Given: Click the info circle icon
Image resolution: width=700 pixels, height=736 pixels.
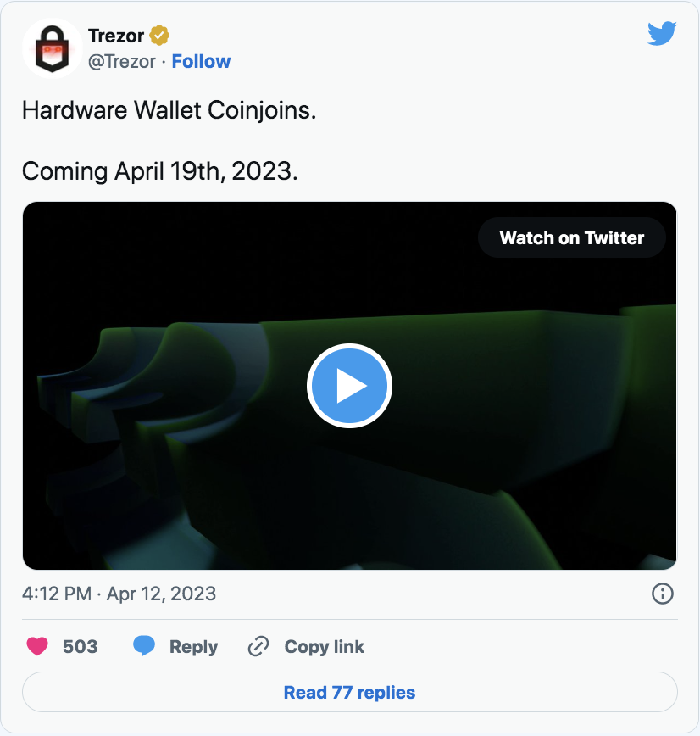Looking at the screenshot, I should click(x=662, y=594).
